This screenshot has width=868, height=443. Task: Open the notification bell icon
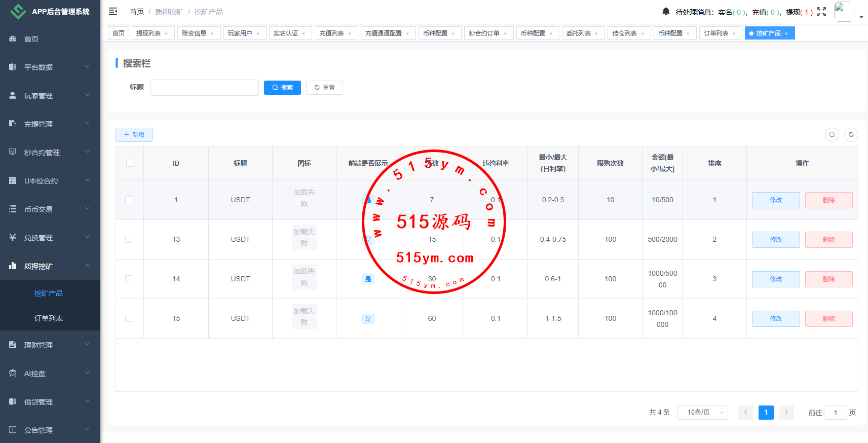666,11
